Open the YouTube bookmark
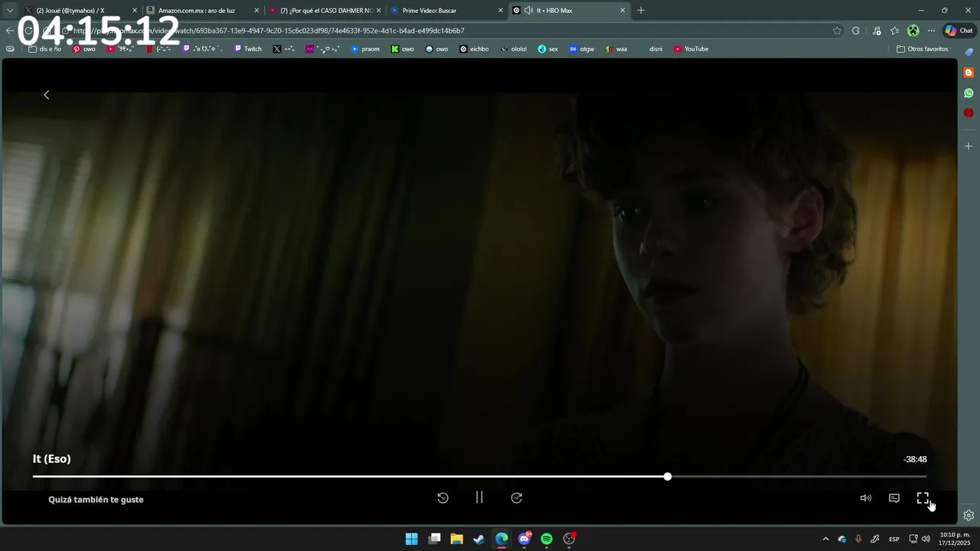The height and width of the screenshot is (551, 980). [x=691, y=49]
